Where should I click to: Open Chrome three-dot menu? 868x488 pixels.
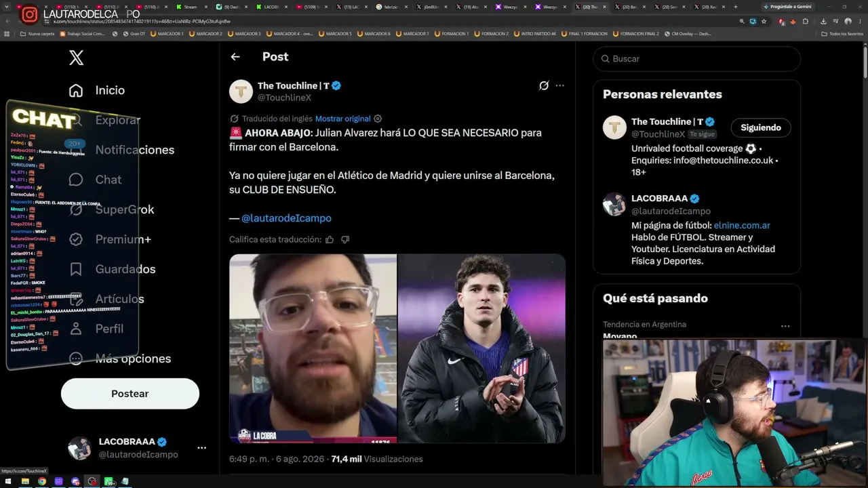[859, 21]
